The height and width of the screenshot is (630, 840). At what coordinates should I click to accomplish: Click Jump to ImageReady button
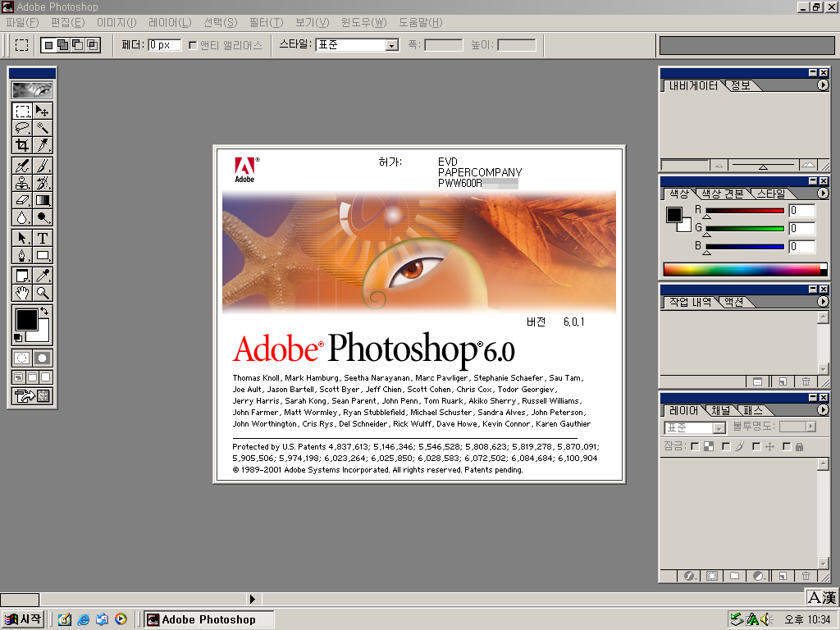(32, 396)
